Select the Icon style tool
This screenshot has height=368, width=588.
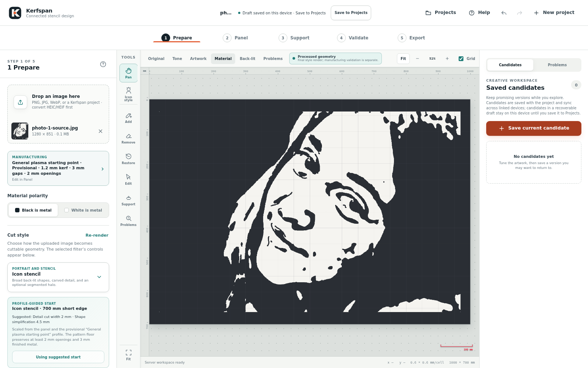coord(128,94)
